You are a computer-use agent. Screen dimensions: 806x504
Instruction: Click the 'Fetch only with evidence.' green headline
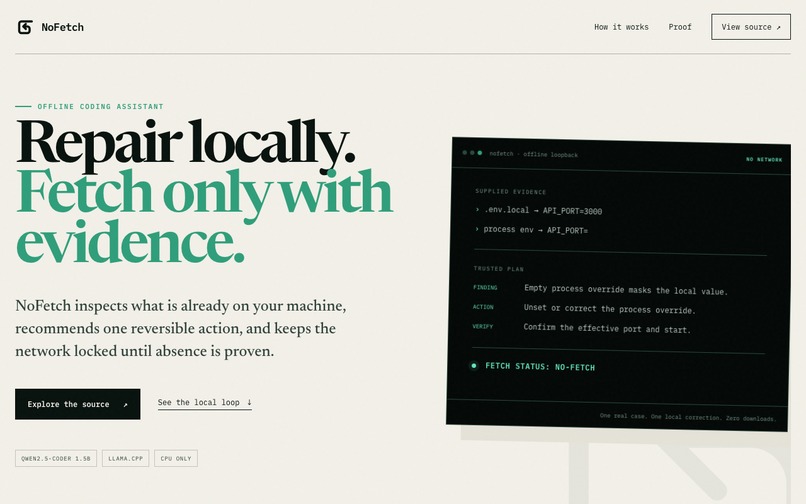click(x=205, y=216)
